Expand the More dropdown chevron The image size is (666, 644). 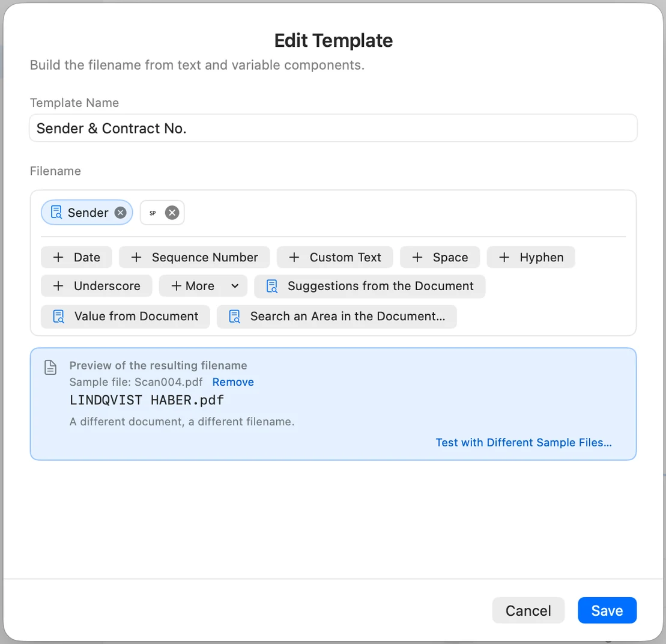(x=235, y=286)
